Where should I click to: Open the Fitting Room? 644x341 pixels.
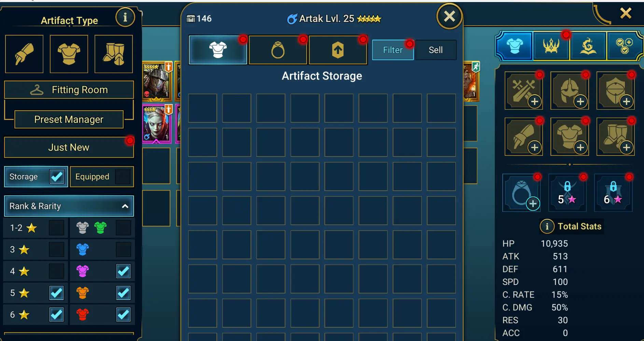(69, 90)
